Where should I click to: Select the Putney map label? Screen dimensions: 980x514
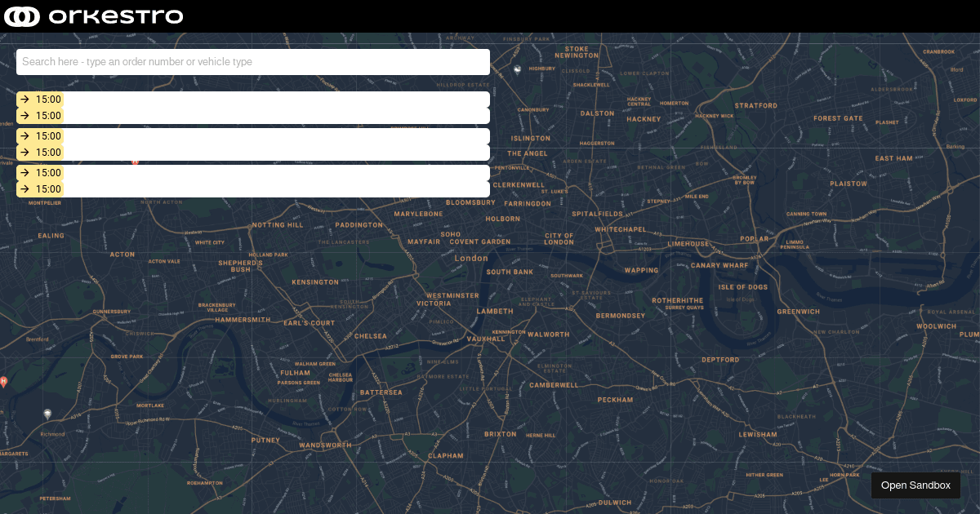pyautogui.click(x=265, y=441)
